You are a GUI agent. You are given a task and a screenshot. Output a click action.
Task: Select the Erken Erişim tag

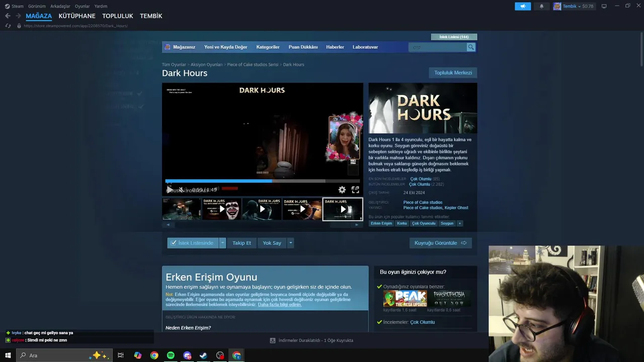tap(381, 223)
